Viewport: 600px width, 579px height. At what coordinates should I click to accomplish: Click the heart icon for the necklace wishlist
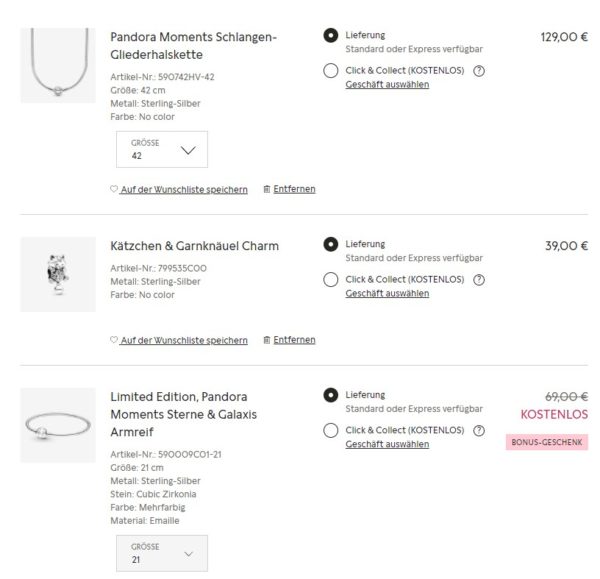click(114, 190)
